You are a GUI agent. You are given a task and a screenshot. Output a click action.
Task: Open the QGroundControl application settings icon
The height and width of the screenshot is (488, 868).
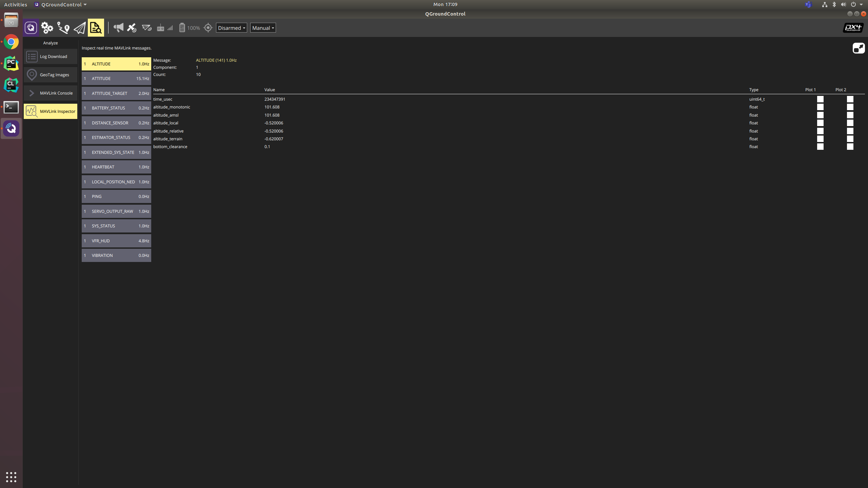pyautogui.click(x=31, y=28)
